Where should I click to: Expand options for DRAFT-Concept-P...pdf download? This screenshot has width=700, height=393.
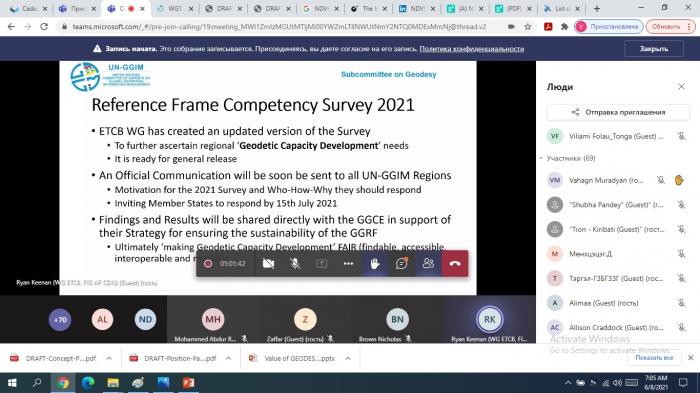109,358
